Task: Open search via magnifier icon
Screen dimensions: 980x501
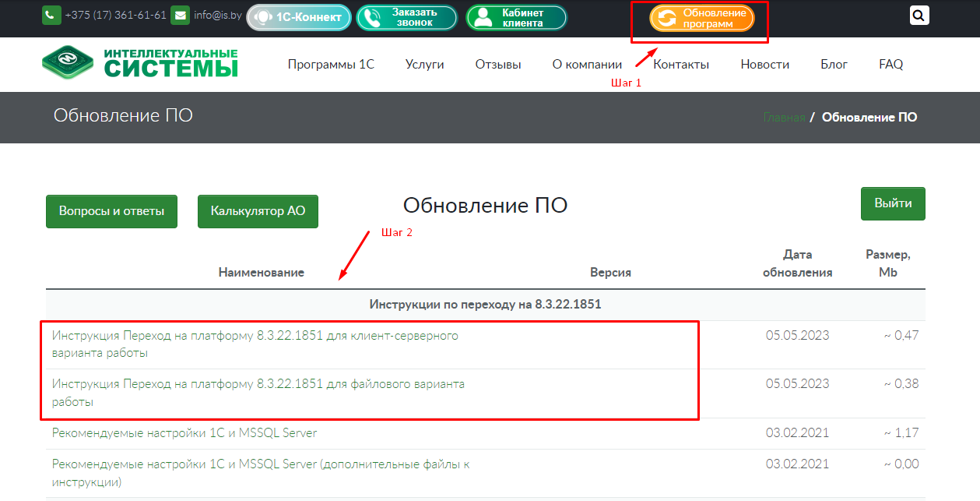Action: [x=919, y=16]
